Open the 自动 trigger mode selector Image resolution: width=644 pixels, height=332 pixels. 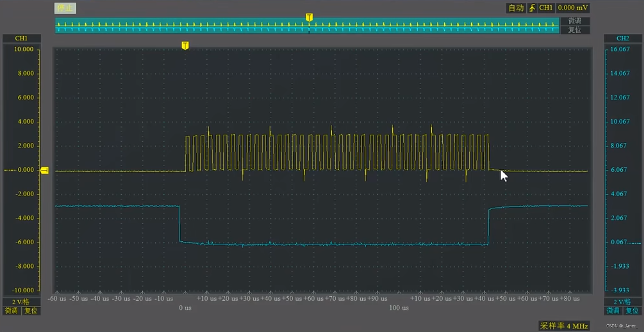coord(516,8)
